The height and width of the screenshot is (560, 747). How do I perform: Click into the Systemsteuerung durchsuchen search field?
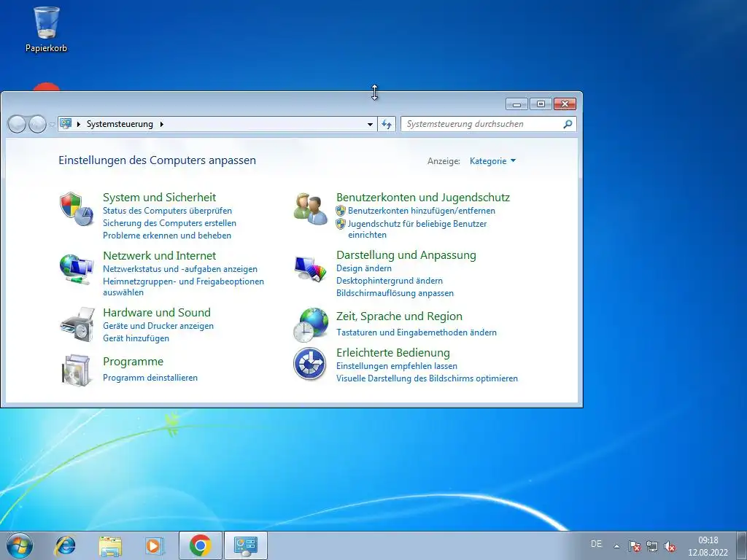[x=482, y=124]
